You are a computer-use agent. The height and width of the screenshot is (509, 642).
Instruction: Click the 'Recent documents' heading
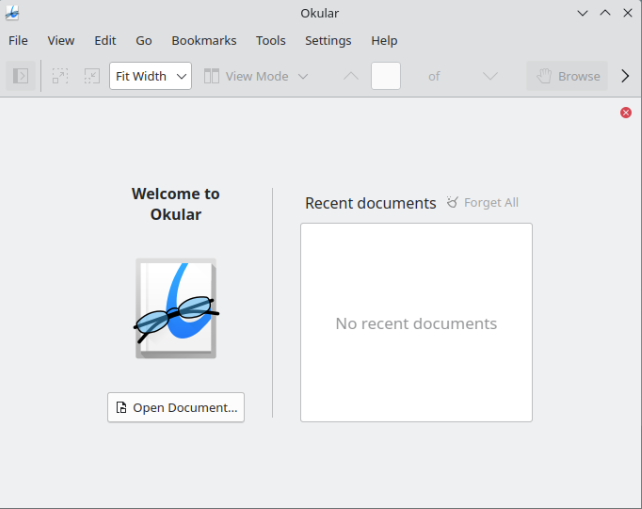[371, 203]
